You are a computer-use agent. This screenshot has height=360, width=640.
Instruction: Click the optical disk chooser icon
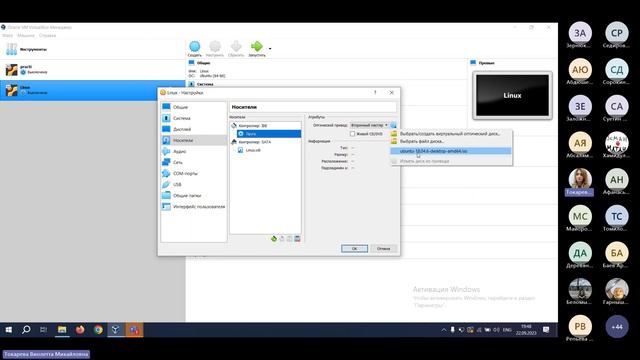tap(393, 125)
